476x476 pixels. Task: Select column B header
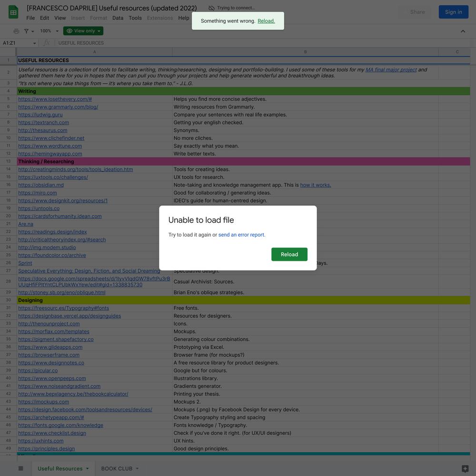pyautogui.click(x=306, y=52)
